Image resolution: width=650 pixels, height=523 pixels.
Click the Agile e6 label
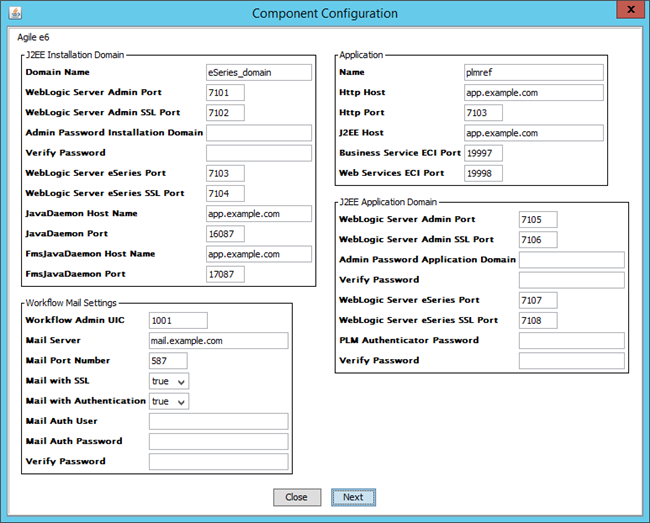33,37
